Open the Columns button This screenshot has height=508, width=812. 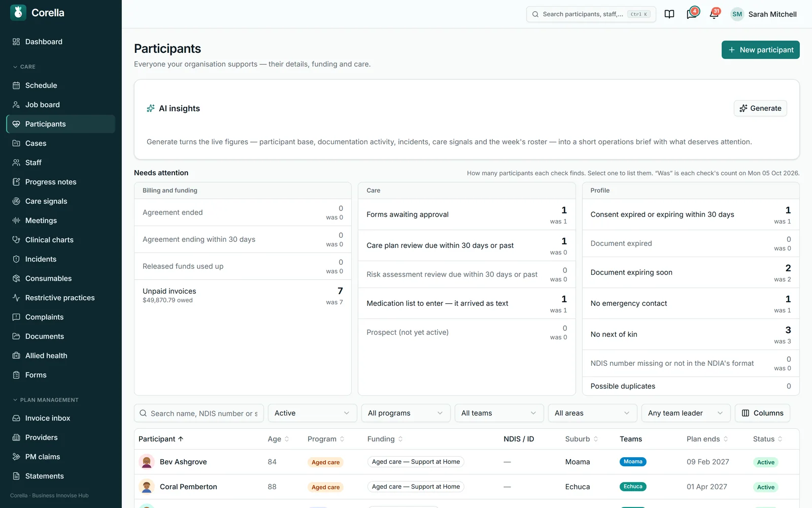point(762,413)
